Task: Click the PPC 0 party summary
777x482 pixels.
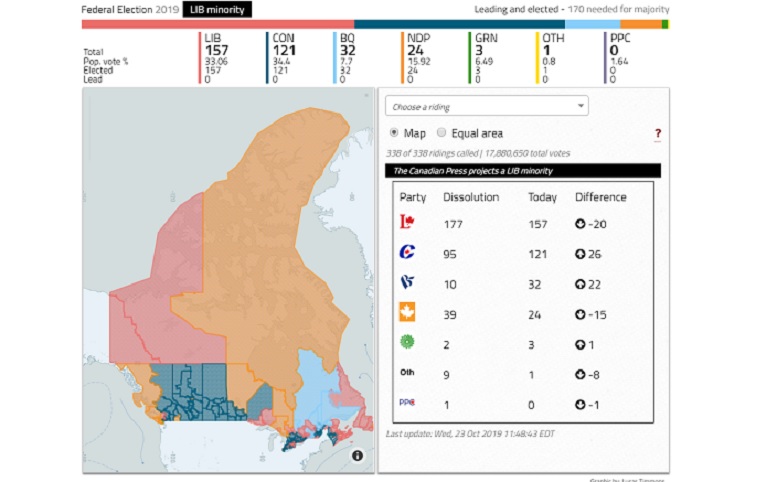Action: (619, 58)
